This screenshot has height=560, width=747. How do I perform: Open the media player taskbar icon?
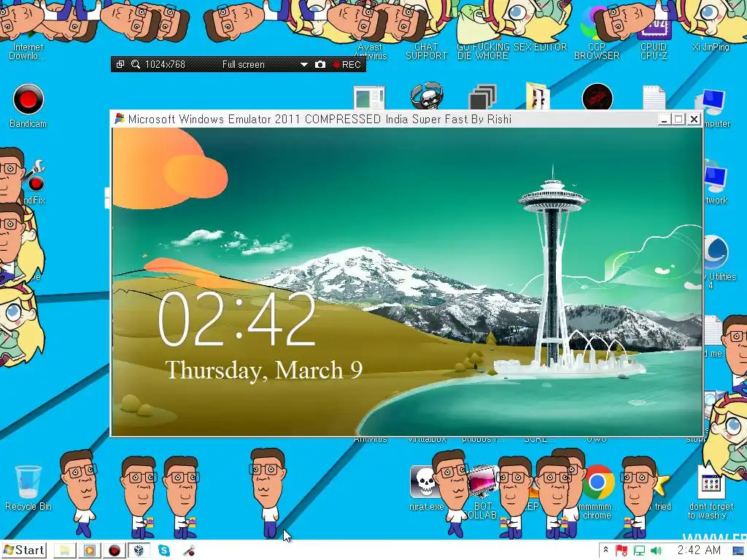[90, 551]
